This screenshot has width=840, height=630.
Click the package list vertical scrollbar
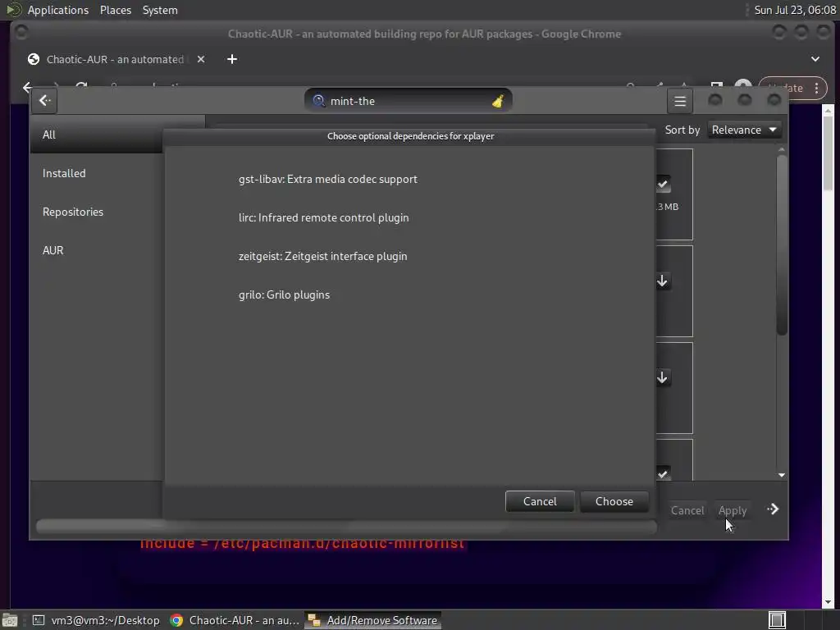[782, 245]
